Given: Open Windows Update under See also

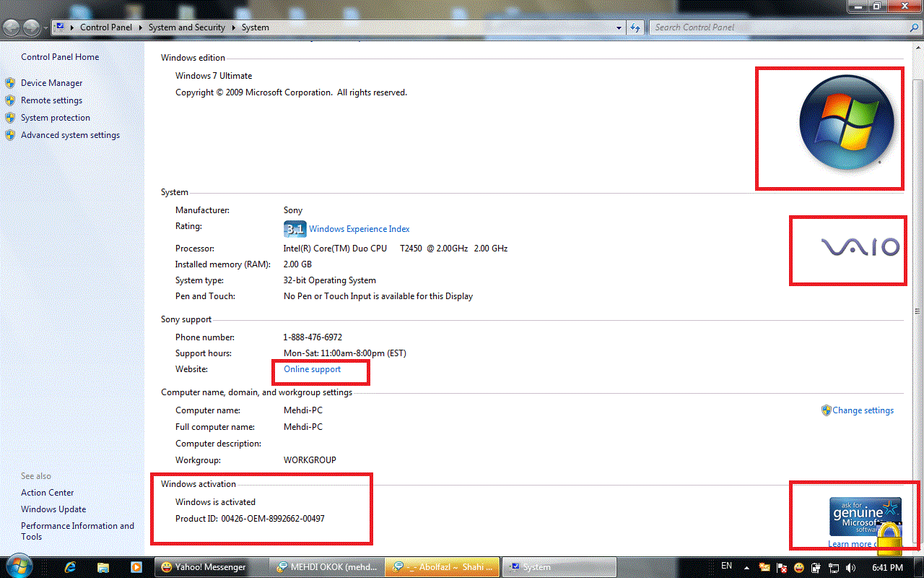Looking at the screenshot, I should point(53,509).
